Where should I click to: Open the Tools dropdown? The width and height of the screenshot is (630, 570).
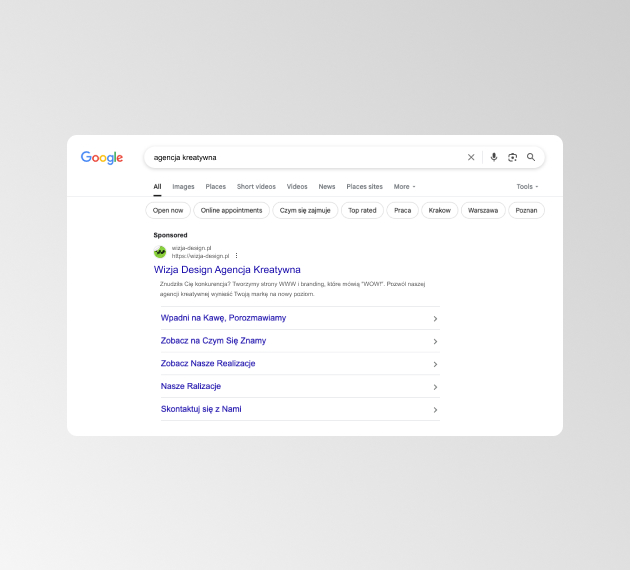pyautogui.click(x=527, y=186)
